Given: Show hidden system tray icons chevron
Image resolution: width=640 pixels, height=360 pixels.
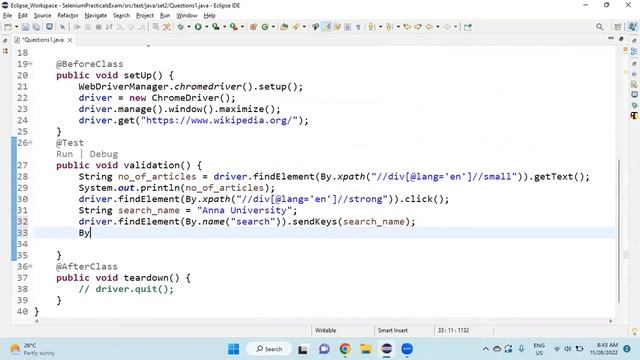Looking at the screenshot, I should point(486,349).
